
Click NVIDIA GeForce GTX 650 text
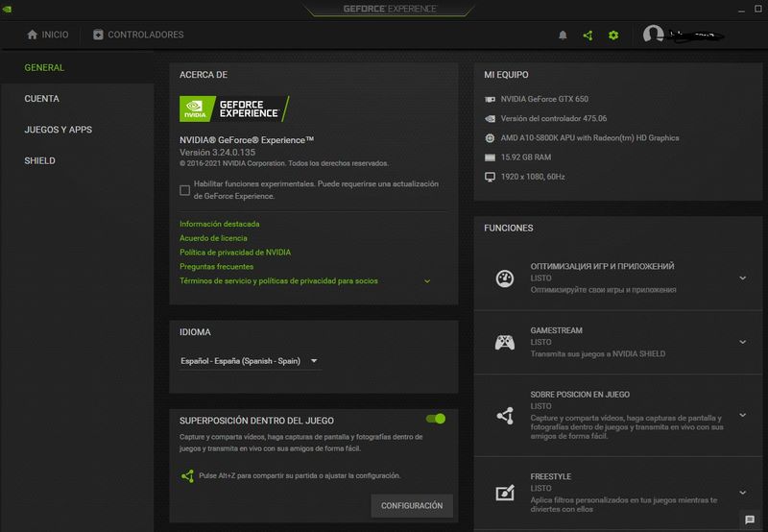point(544,99)
